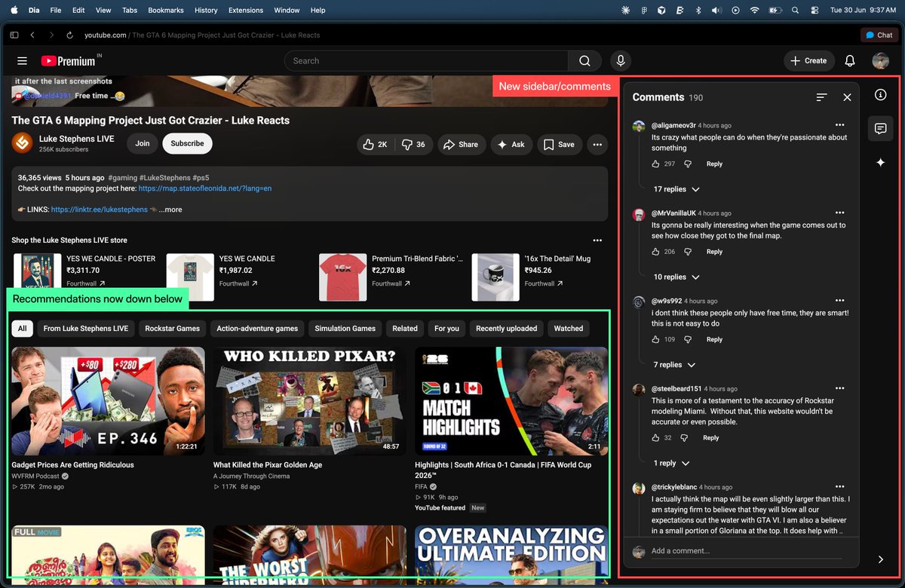The height and width of the screenshot is (588, 905).
Task: Open macOS Spotlight search icon
Action: pos(795,11)
